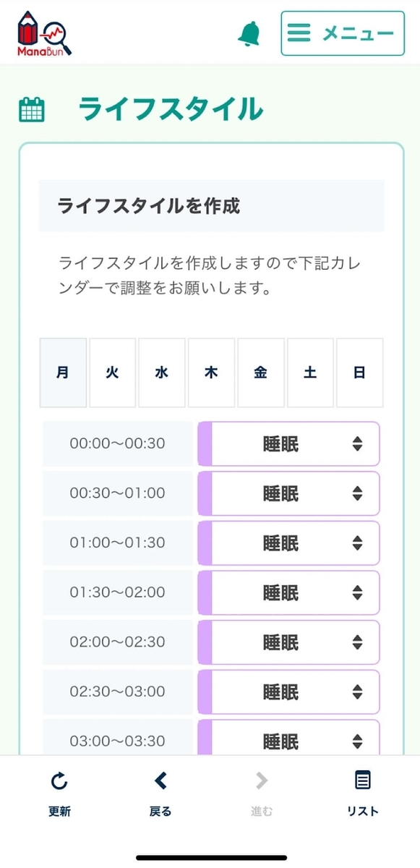Viewport: 420px width, 868px height.
Task: Click the hamburger icon inside メニュー button
Action: click(x=299, y=33)
